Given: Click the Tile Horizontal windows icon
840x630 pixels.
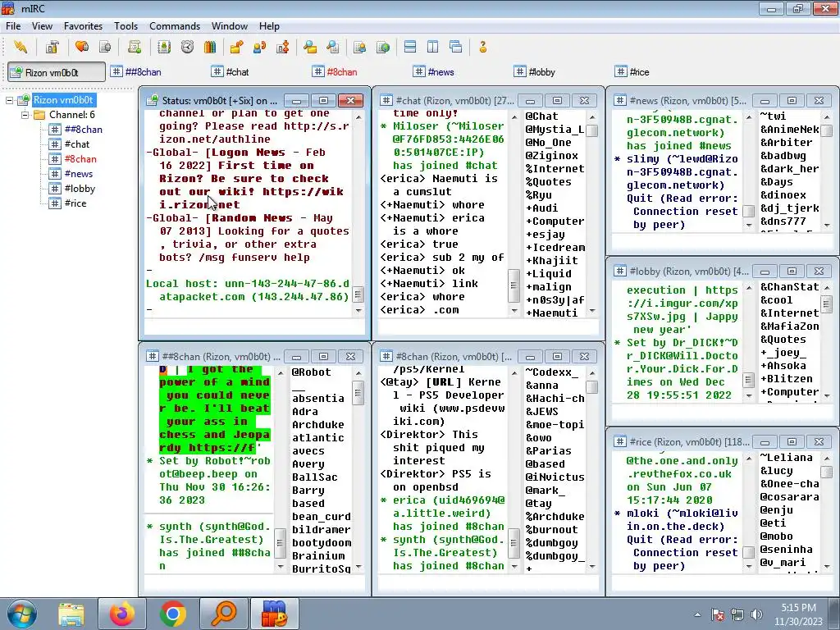Looking at the screenshot, I should [410, 47].
